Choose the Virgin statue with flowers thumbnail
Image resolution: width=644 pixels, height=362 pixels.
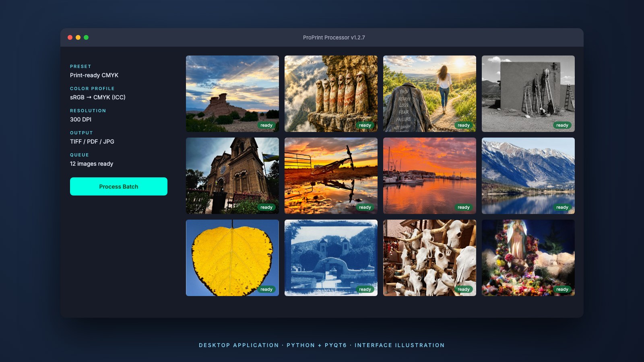pyautogui.click(x=528, y=258)
